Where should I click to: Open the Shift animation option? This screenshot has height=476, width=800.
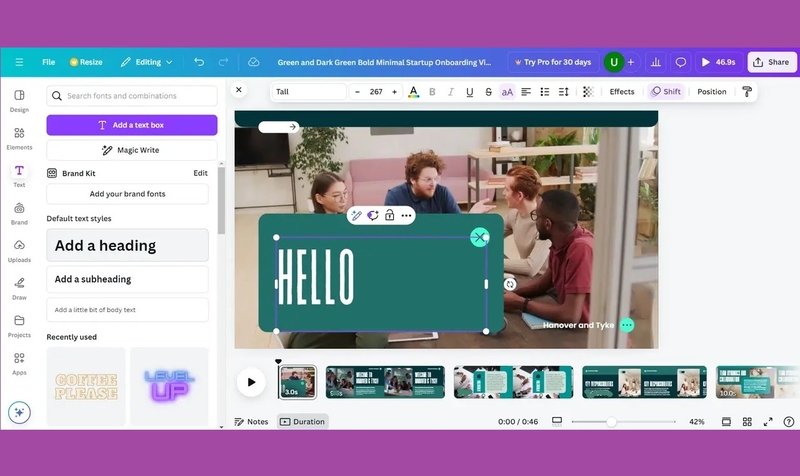(x=666, y=92)
